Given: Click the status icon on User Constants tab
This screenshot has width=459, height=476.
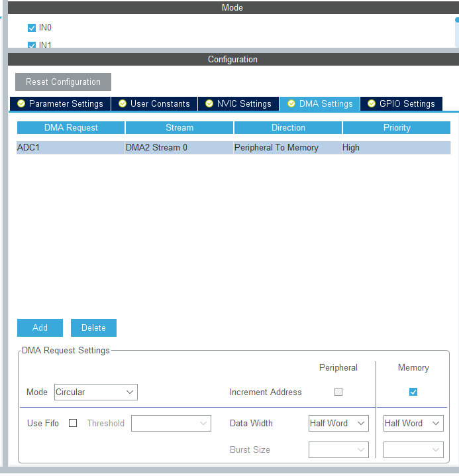Looking at the screenshot, I should tap(123, 103).
